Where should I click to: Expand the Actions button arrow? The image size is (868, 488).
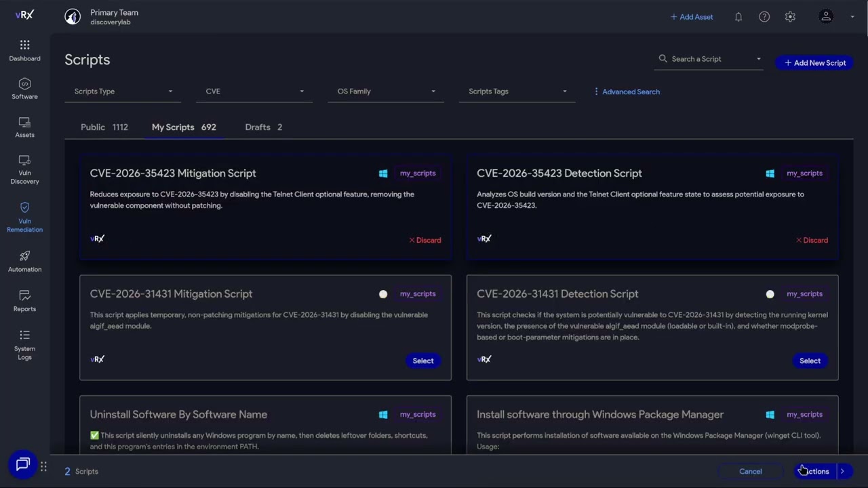point(843,471)
